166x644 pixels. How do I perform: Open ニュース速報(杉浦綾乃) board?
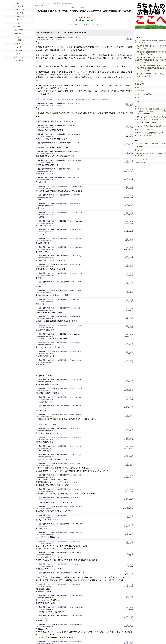click(x=18, y=16)
